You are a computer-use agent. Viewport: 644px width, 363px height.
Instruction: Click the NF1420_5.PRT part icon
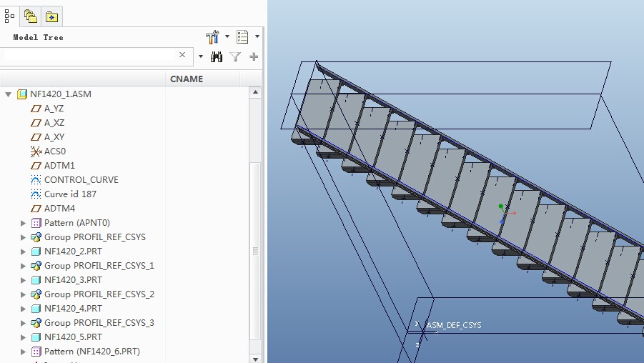[x=36, y=337]
